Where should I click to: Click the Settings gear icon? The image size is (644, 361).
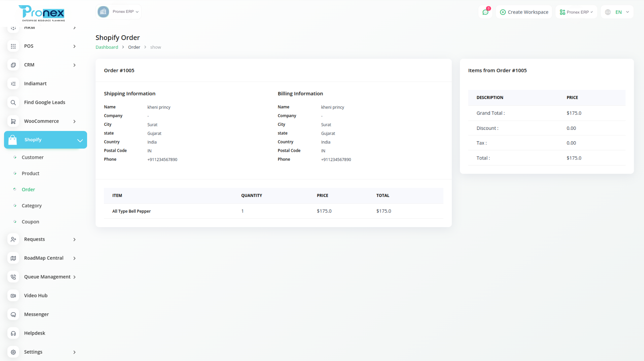pyautogui.click(x=13, y=352)
